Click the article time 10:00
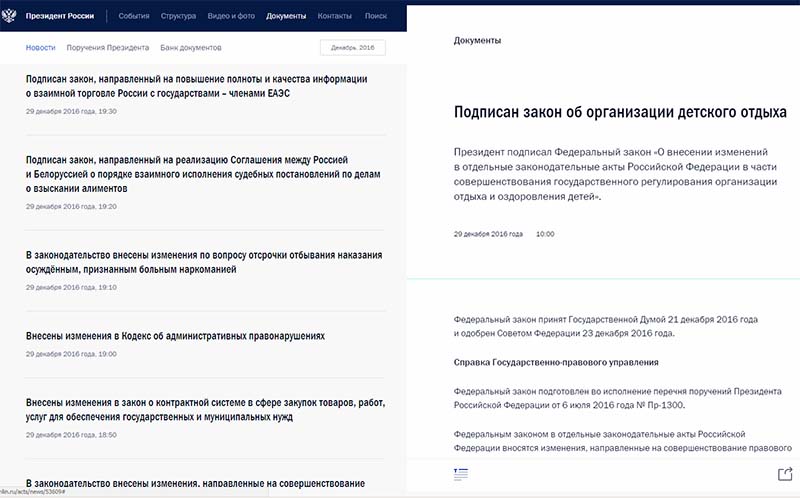This screenshot has height=498, width=800. [545, 234]
